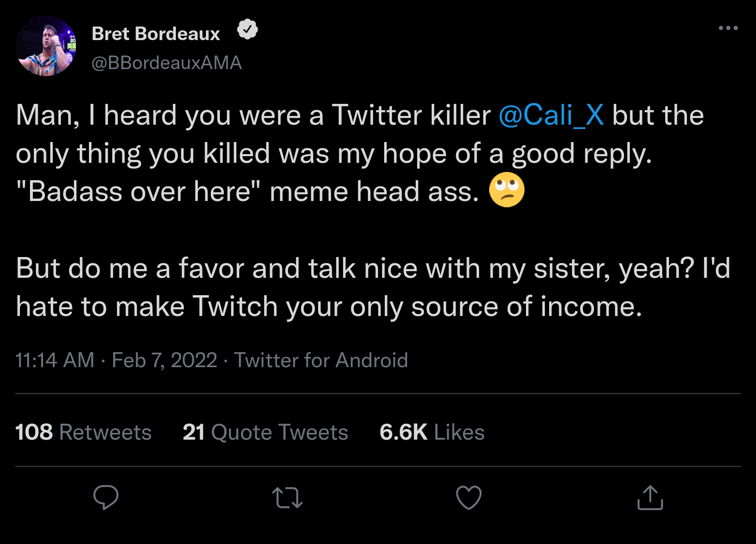Like the tweet with heart icon
The height and width of the screenshot is (544, 756).
[468, 497]
